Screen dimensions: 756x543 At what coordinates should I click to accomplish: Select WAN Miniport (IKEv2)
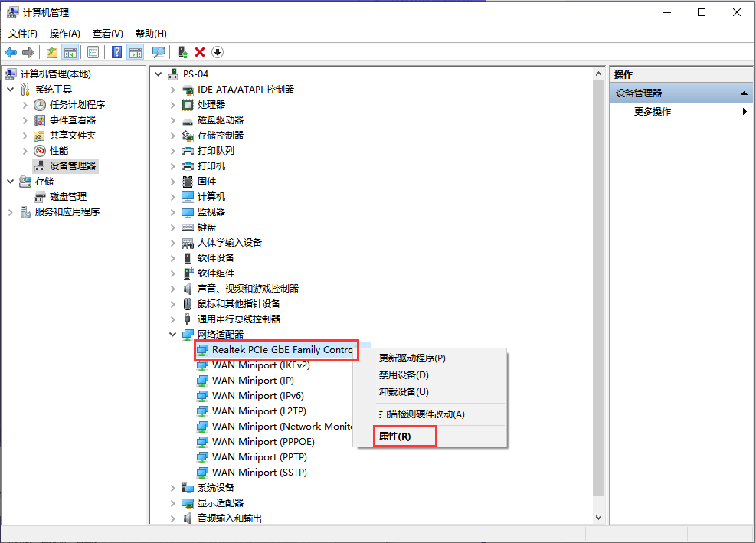coord(260,365)
